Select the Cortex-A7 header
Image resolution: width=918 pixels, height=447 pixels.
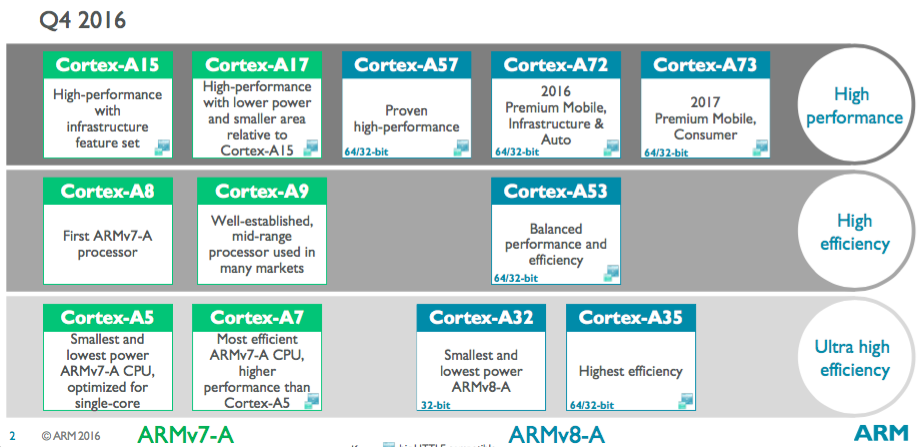coord(256,317)
